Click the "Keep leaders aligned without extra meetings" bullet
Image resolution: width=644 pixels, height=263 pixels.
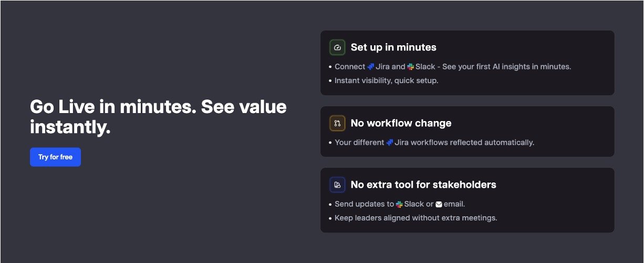coord(416,218)
